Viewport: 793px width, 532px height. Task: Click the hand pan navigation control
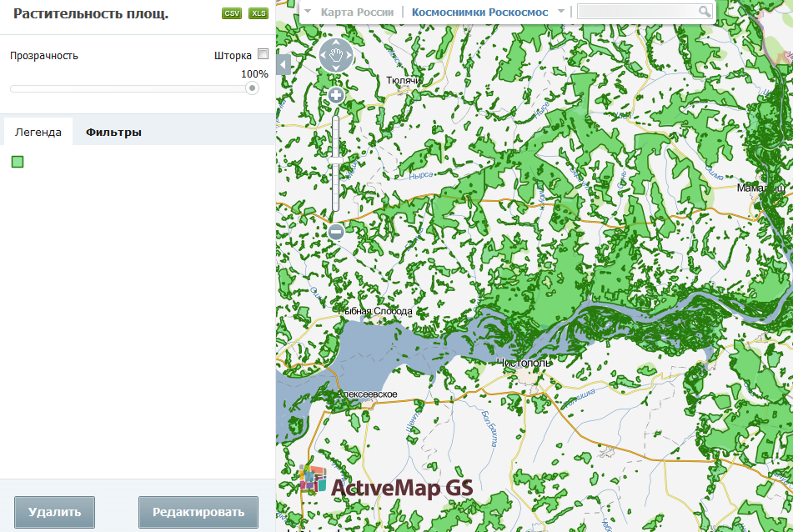(336, 55)
